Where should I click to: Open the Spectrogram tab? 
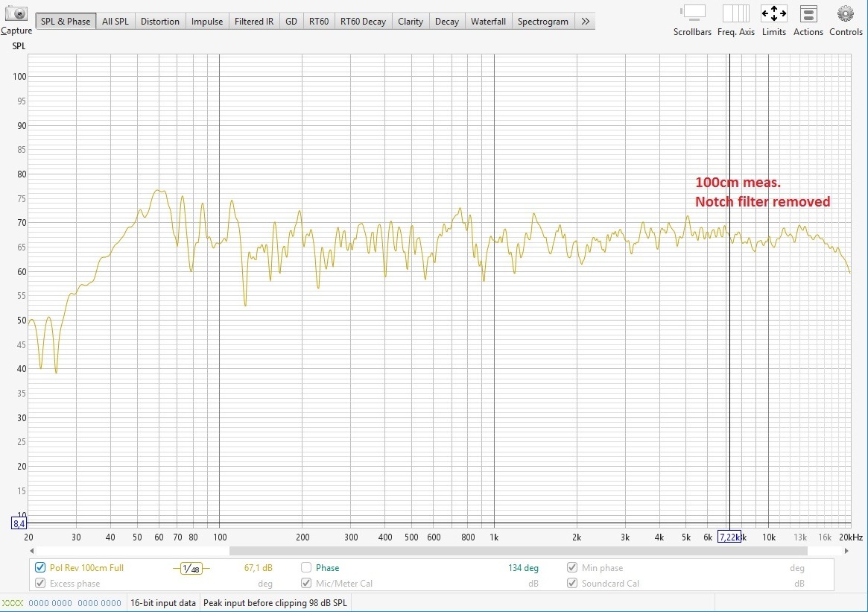543,21
